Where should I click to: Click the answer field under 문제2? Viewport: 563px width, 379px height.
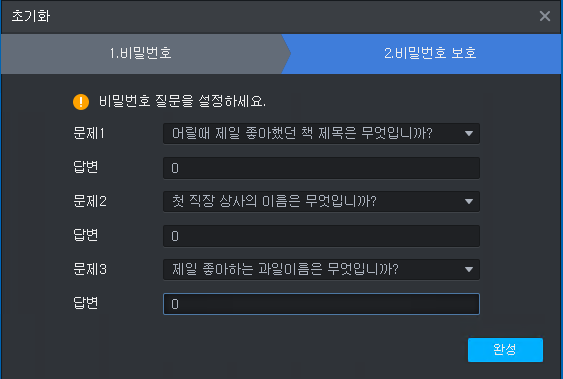pyautogui.click(x=321, y=236)
